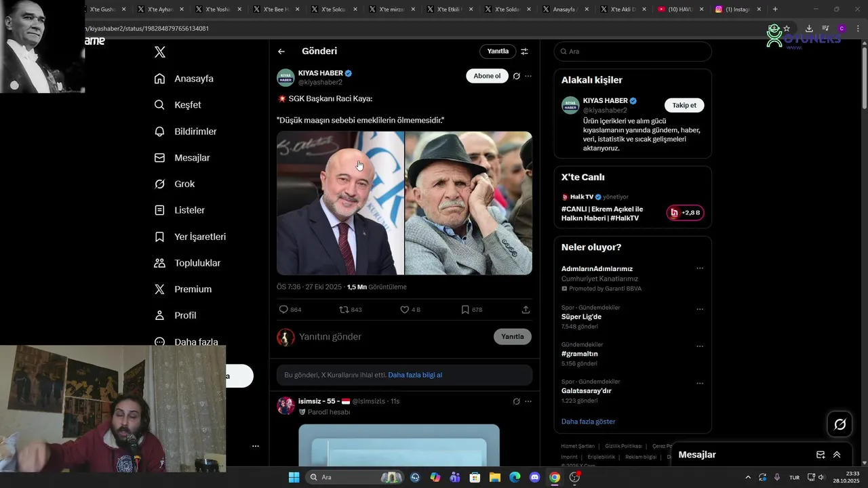Image resolution: width=868 pixels, height=488 pixels.
Task: Open reply sorting filter icon
Action: pos(524,52)
